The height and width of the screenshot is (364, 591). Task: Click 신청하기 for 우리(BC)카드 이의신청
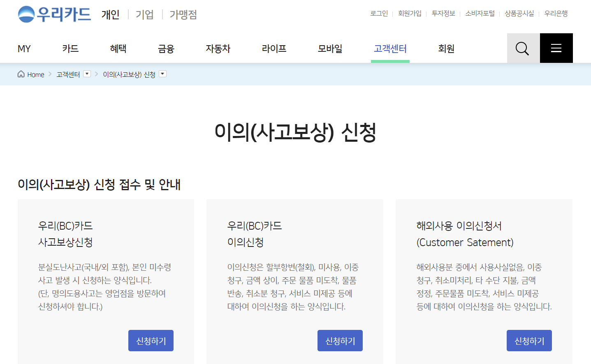(x=340, y=340)
